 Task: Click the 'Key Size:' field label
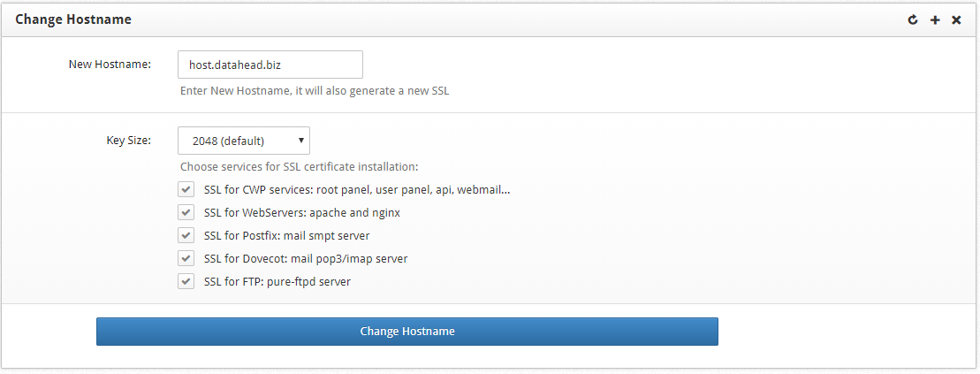coord(129,141)
